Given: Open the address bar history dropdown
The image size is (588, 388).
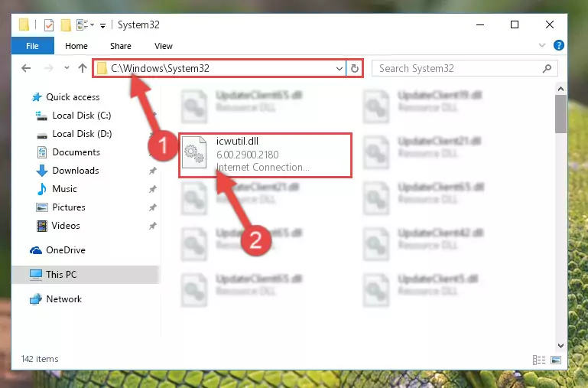Looking at the screenshot, I should [339, 69].
